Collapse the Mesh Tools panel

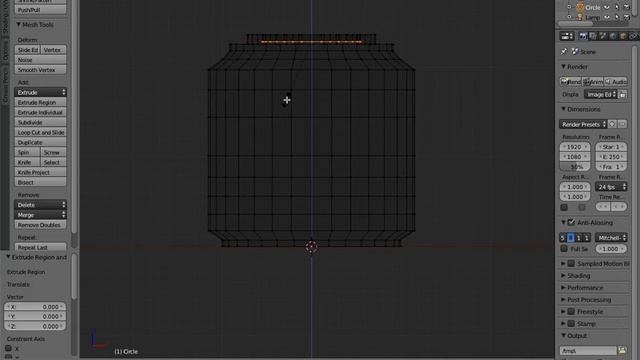click(18, 25)
